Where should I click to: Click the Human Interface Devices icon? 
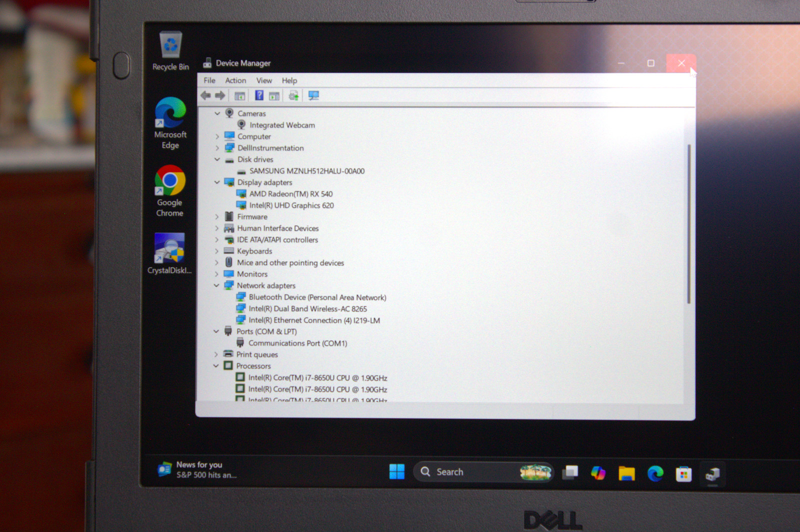point(229,228)
